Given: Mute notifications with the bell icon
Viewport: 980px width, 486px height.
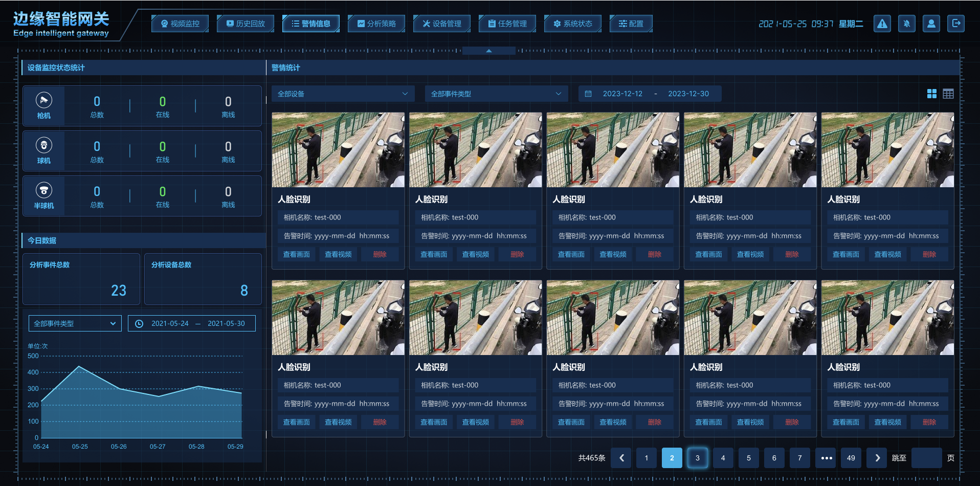Looking at the screenshot, I should 906,24.
